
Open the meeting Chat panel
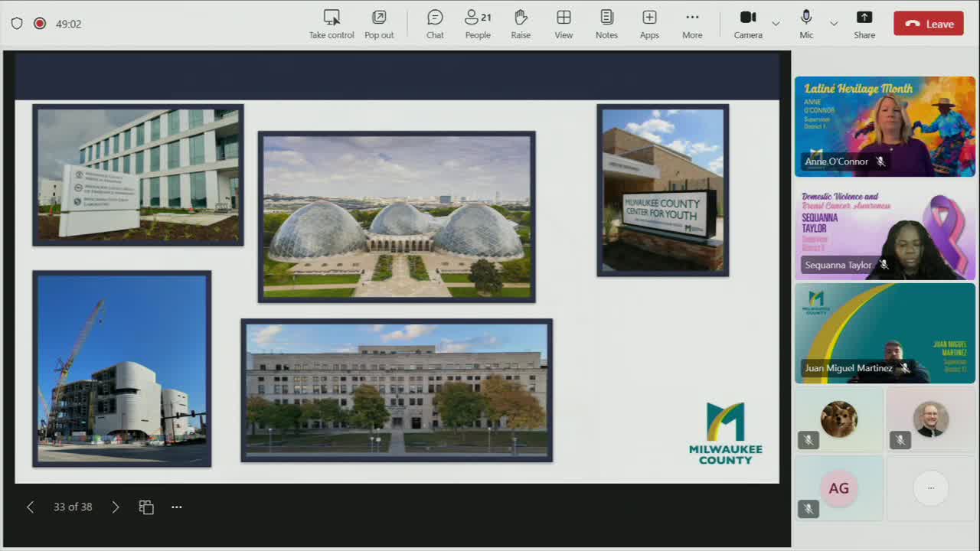click(435, 24)
